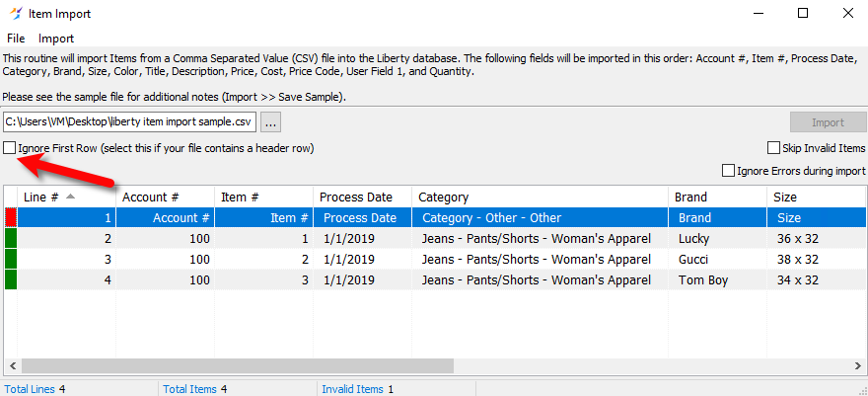This screenshot has width=868, height=396.
Task: Click the Account # column header
Action: (x=165, y=197)
